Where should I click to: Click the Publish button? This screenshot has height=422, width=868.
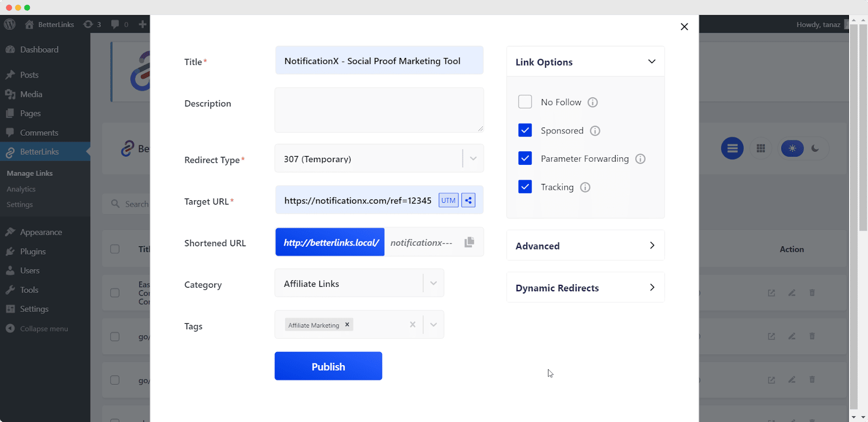point(328,366)
